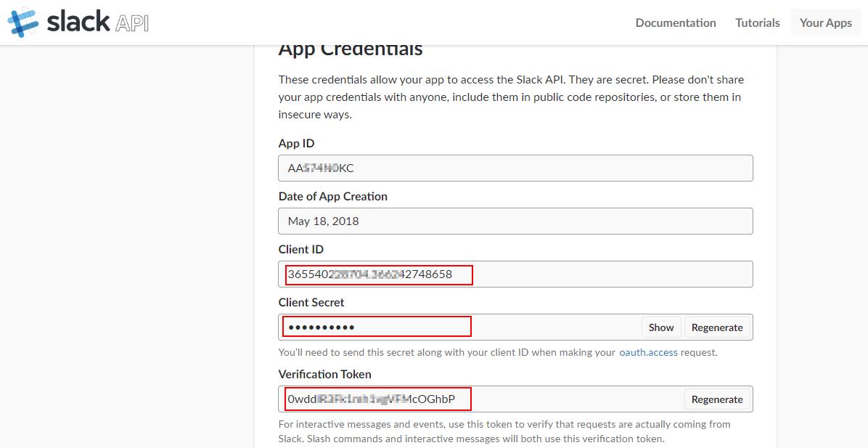Viewport: 868px width, 448px height.
Task: Click the Client Secret label text
Action: [x=311, y=302]
